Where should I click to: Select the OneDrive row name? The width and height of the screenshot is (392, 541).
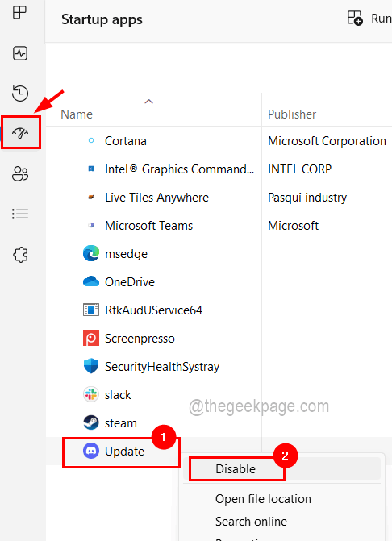(x=130, y=282)
